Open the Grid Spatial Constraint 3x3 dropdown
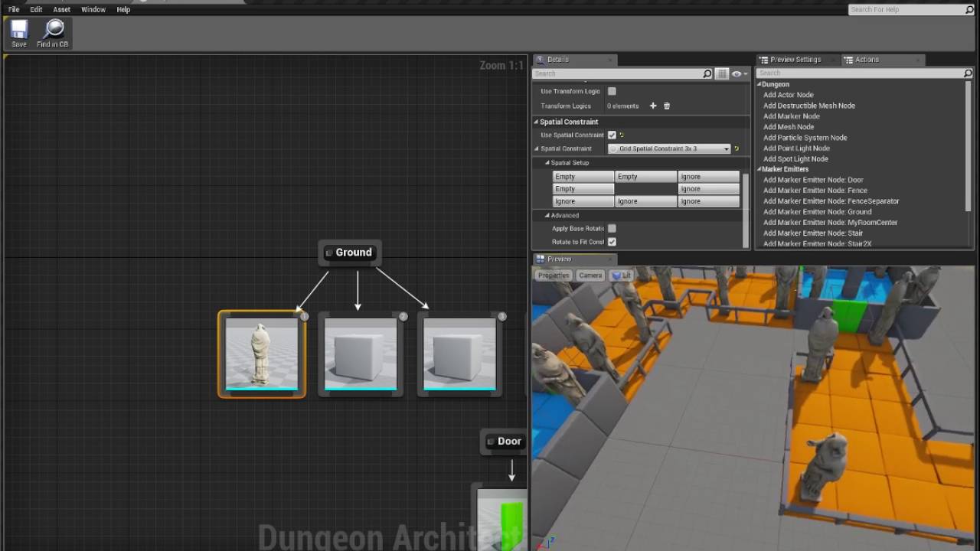Viewport: 980px width, 551px height. 670,148
